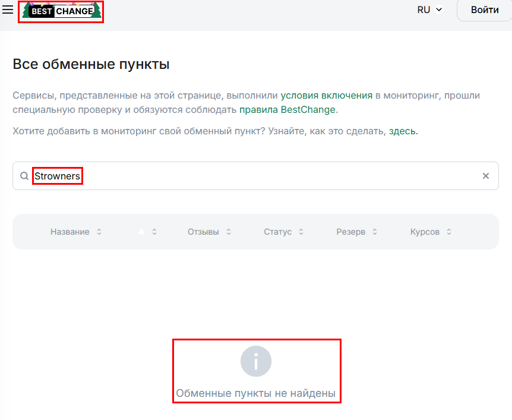The height and width of the screenshot is (420, 512).
Task: Select the Название column header
Action: 69,232
